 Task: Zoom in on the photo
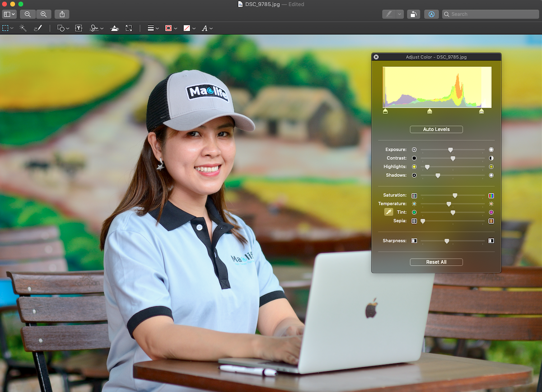(x=44, y=14)
